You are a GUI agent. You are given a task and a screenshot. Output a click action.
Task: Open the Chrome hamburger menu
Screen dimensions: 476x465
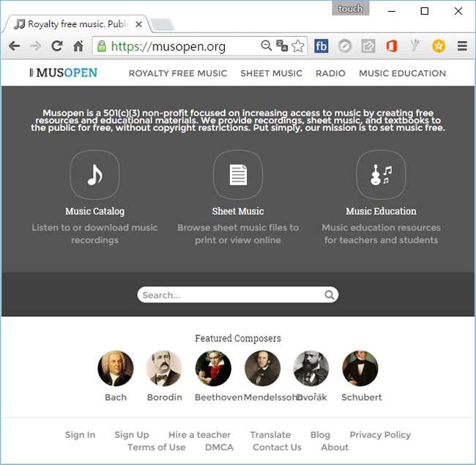pyautogui.click(x=462, y=46)
